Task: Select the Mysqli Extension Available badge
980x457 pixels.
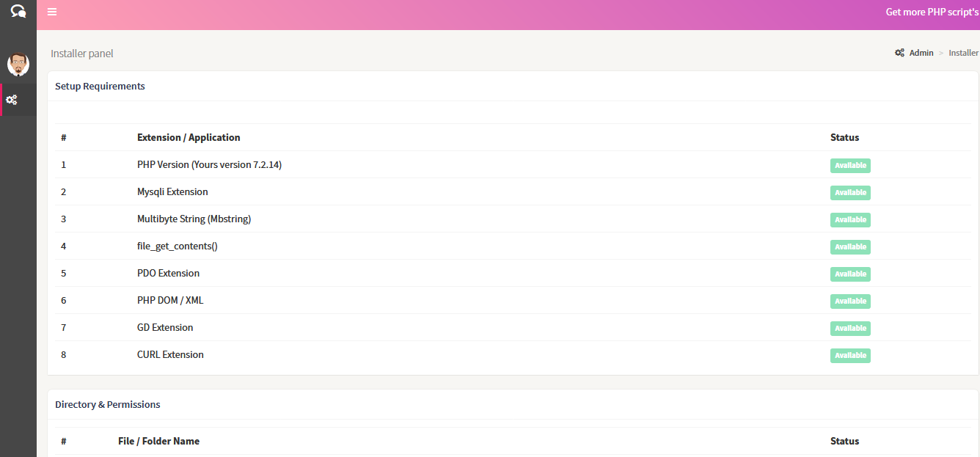Action: tap(850, 193)
